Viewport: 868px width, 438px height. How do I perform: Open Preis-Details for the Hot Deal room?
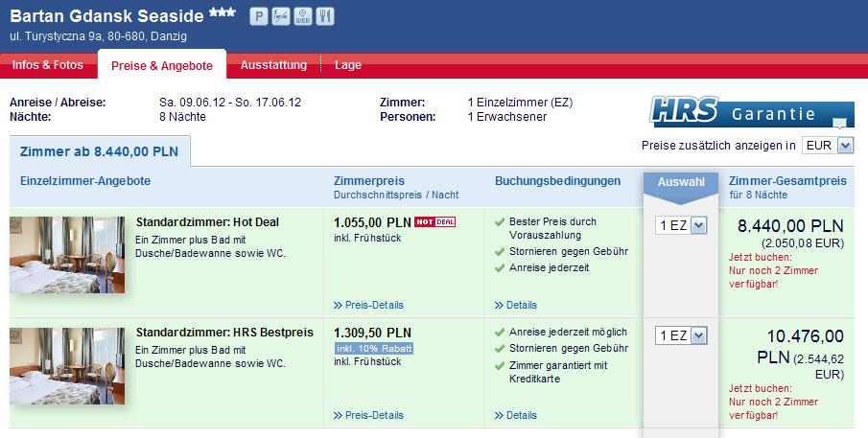pyautogui.click(x=369, y=305)
